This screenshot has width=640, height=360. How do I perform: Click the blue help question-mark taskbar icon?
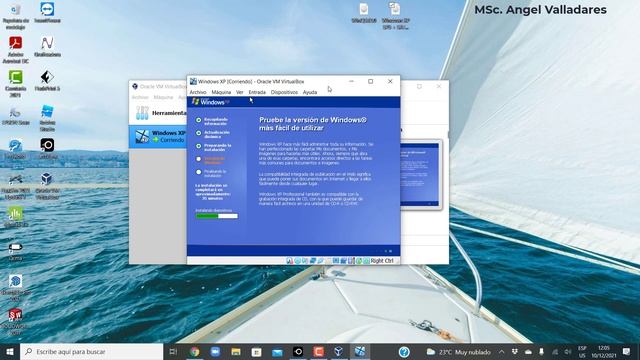point(404,351)
